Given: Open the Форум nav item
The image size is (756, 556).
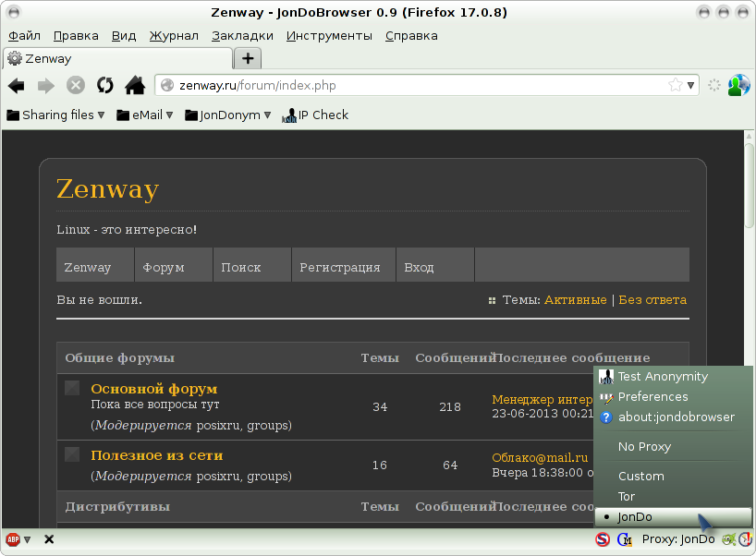Looking at the screenshot, I should tap(174, 264).
